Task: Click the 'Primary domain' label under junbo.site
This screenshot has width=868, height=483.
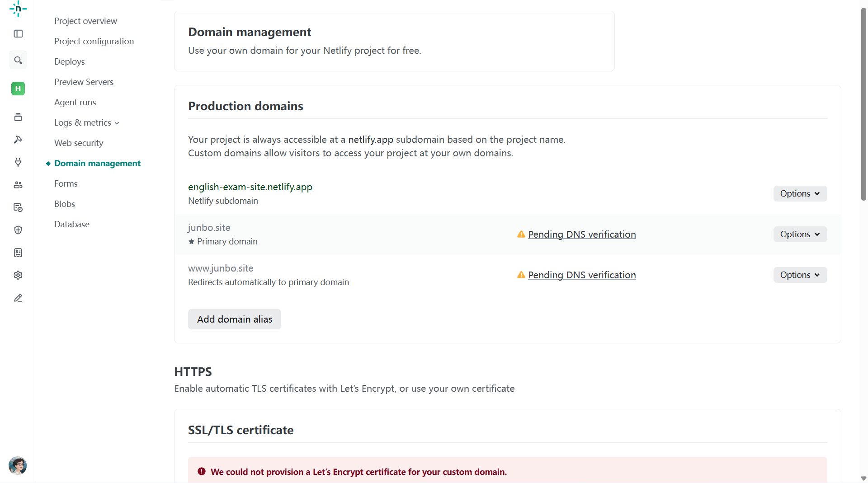Action: click(x=227, y=241)
